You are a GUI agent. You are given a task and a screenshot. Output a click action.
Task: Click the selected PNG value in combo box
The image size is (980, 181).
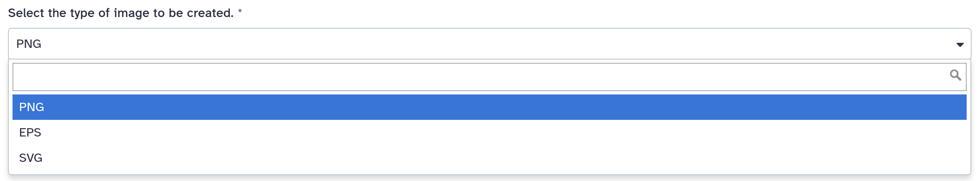[x=29, y=44]
